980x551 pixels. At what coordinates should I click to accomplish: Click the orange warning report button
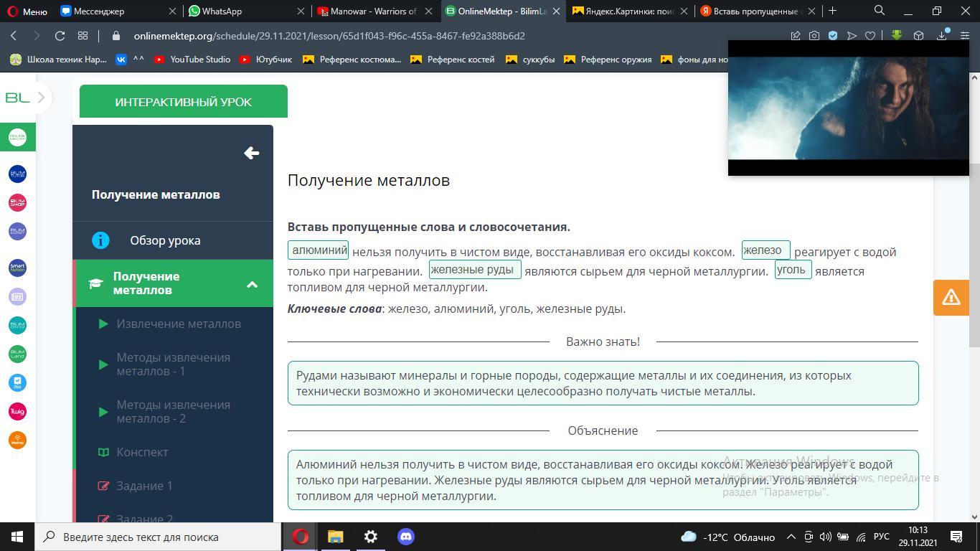[x=951, y=297]
